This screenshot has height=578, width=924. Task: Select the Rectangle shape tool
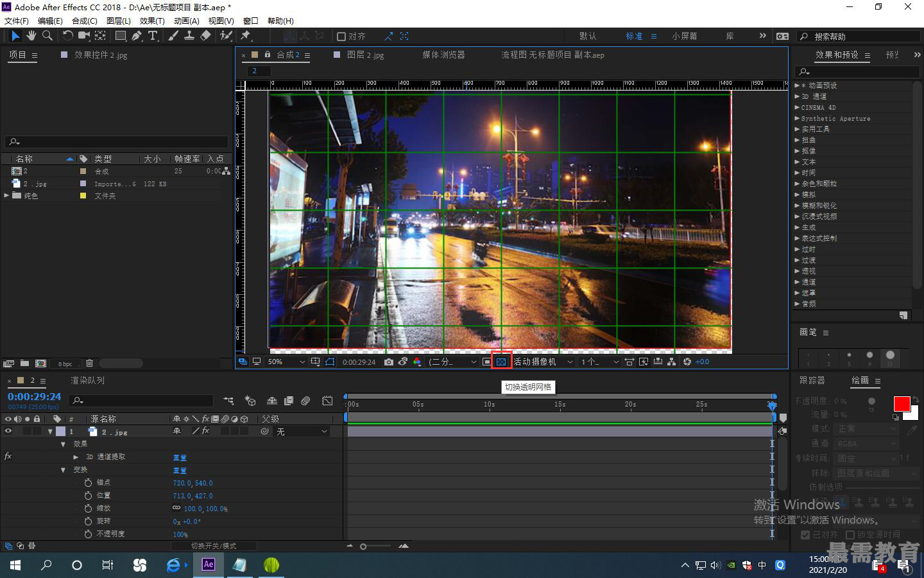(121, 36)
